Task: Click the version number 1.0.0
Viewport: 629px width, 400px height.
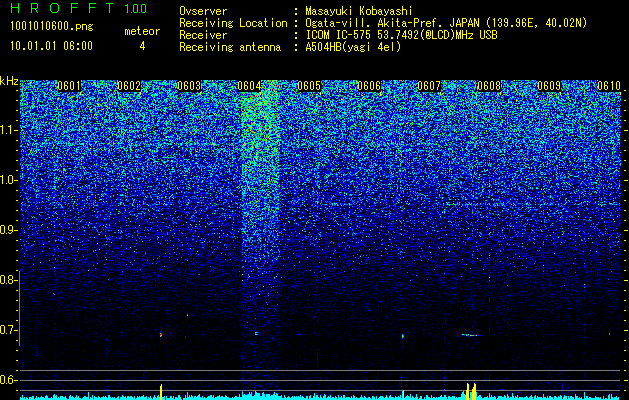Action: point(136,8)
